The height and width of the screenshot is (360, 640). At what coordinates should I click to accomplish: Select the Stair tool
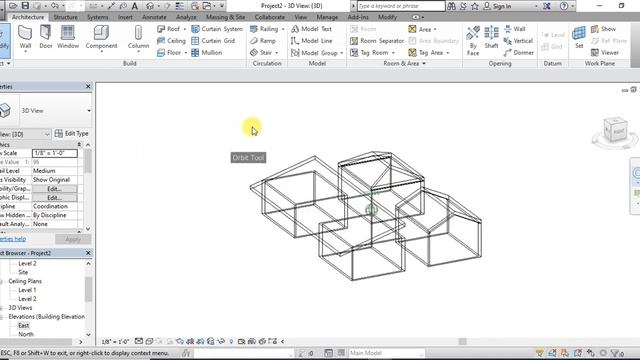[x=261, y=53]
